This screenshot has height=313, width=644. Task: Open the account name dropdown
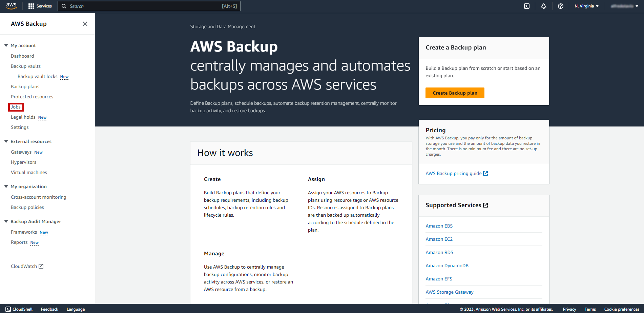(x=625, y=6)
